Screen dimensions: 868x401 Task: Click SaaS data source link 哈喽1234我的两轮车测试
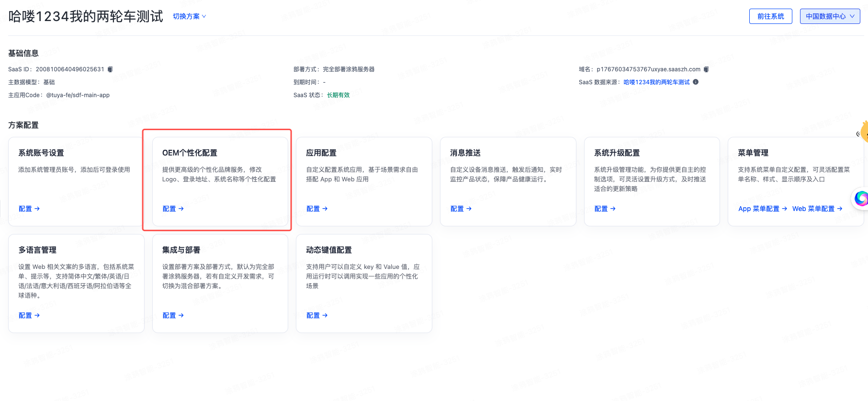tap(656, 82)
